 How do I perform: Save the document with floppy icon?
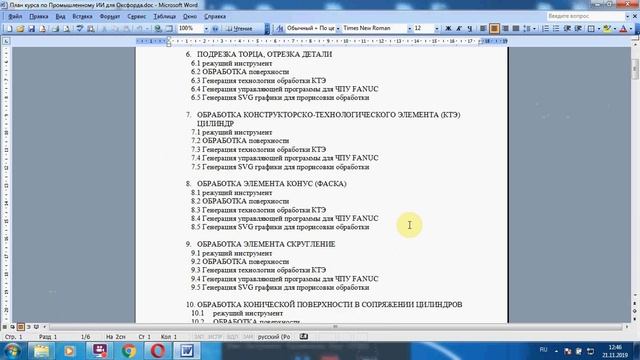[31, 29]
